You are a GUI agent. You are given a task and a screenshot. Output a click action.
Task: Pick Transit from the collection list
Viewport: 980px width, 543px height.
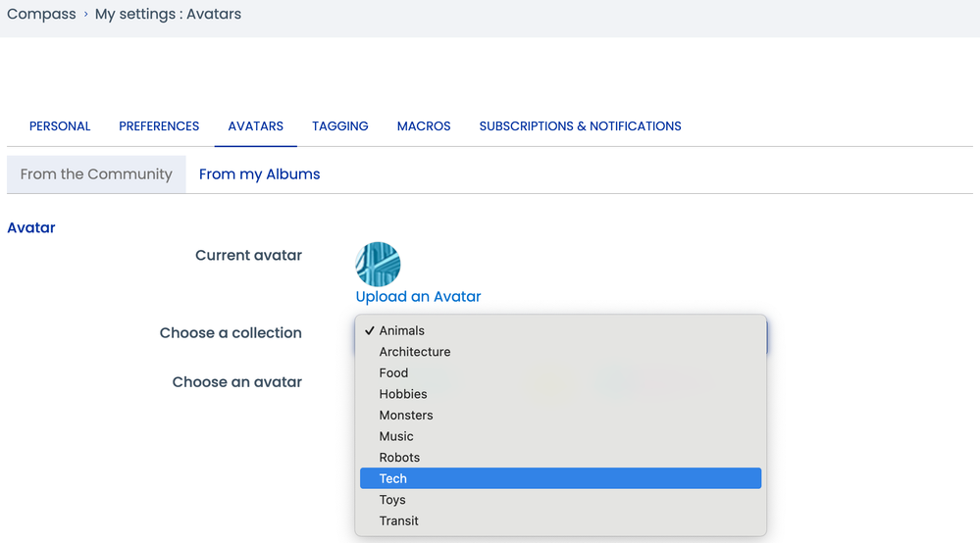pyautogui.click(x=399, y=521)
